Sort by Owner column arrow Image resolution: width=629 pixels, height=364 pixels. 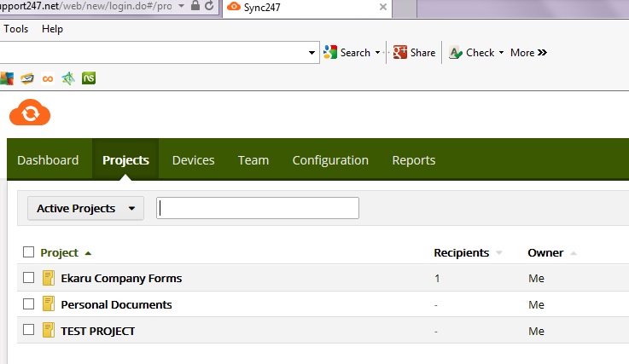(574, 253)
